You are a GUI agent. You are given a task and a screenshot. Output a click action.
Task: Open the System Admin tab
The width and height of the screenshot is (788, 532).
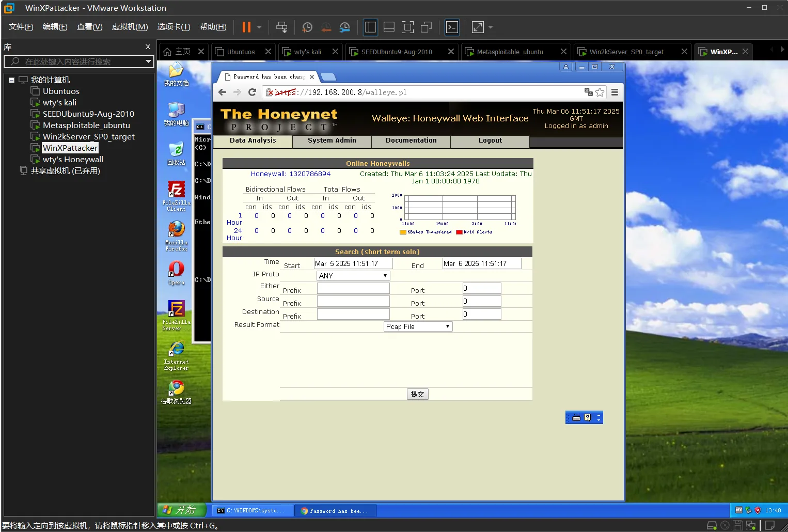332,140
